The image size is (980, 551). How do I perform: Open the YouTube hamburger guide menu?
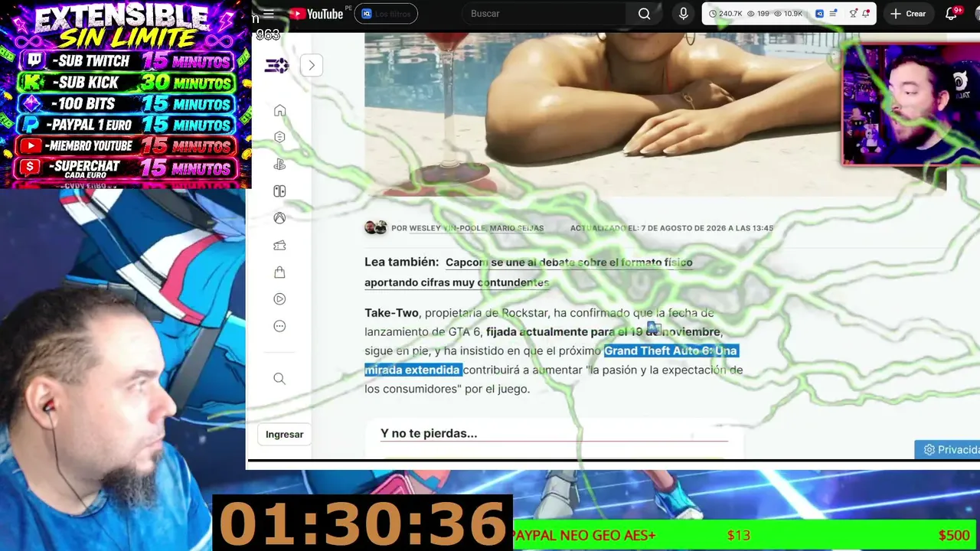click(x=269, y=14)
